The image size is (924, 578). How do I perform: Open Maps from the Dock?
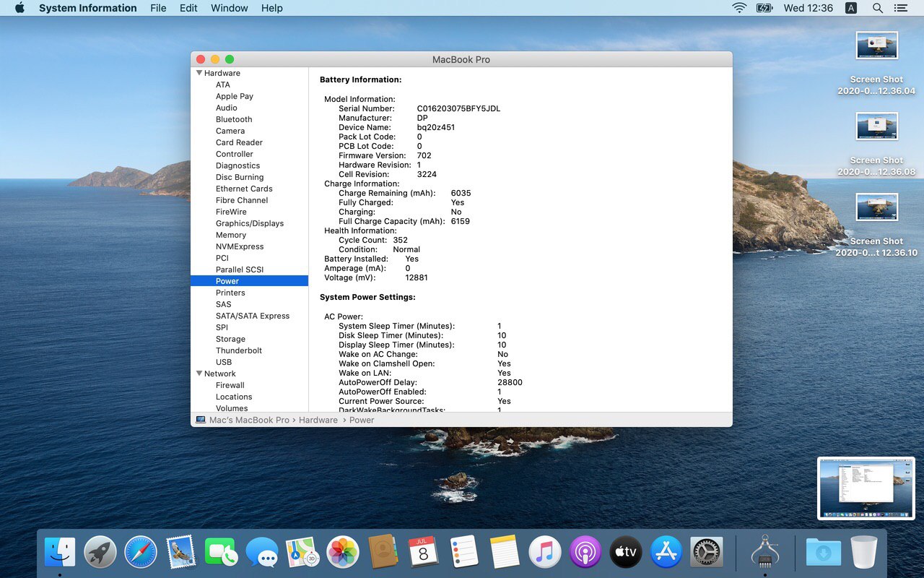[302, 553]
